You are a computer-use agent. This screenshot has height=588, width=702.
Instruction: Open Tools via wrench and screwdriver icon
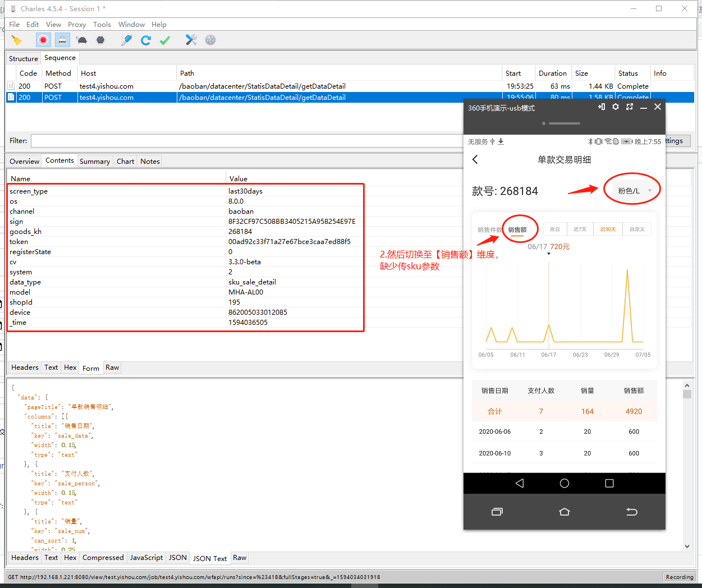(191, 40)
